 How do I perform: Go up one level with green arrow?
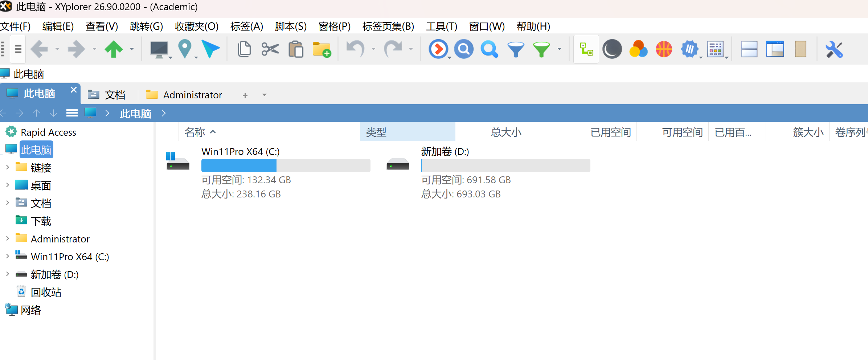[114, 49]
